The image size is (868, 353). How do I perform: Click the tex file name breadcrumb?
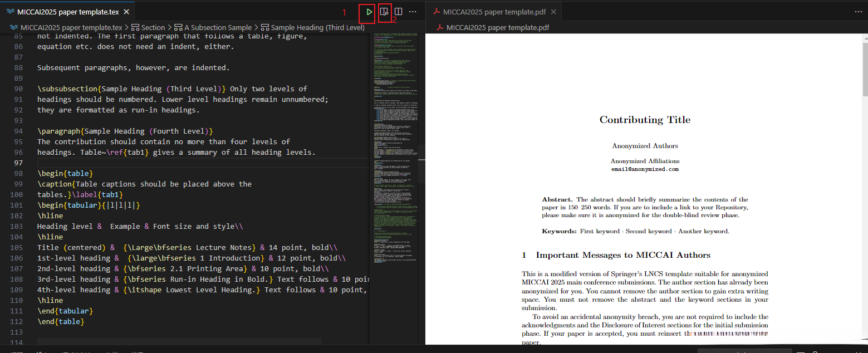pyautogui.click(x=71, y=27)
